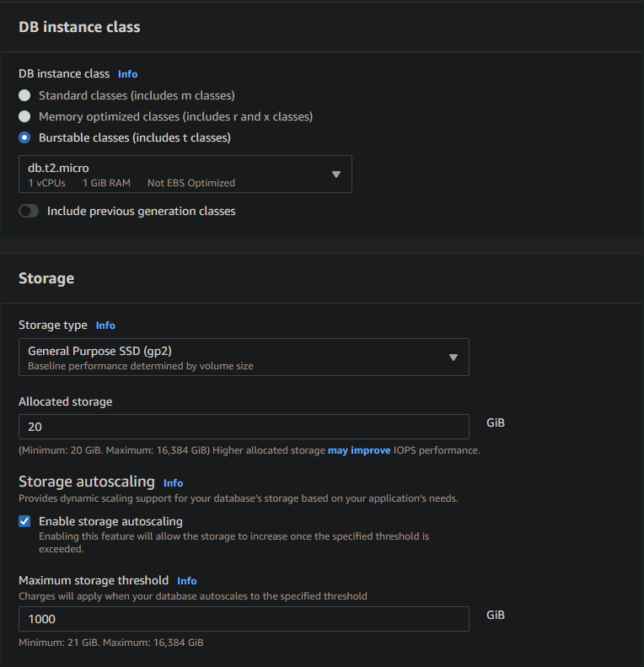The height and width of the screenshot is (667, 644).
Task: Click the Include previous generation classes label
Action: [141, 211]
